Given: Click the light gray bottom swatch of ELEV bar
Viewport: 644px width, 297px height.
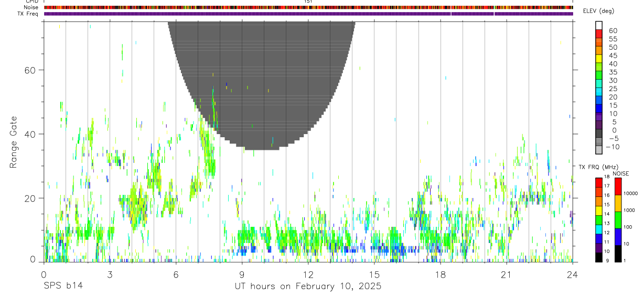Looking at the screenshot, I should coord(599,149).
